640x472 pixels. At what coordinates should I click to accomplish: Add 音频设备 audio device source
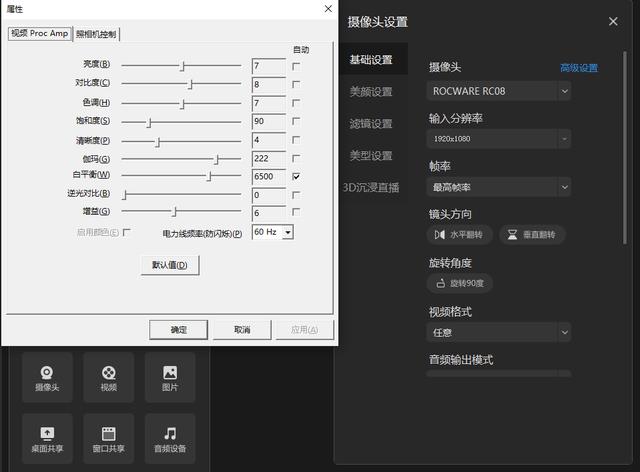click(x=170, y=439)
